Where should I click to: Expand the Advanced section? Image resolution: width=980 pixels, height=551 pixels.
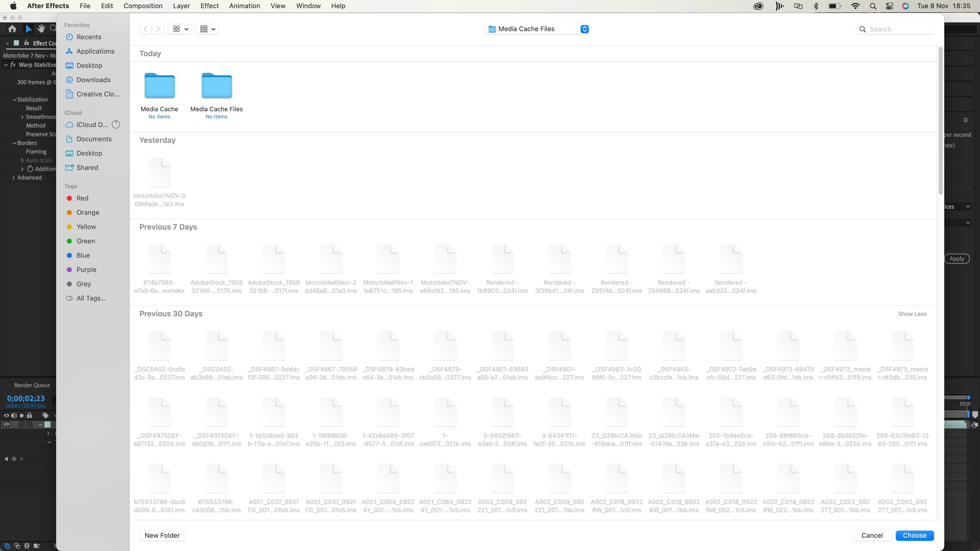point(14,178)
